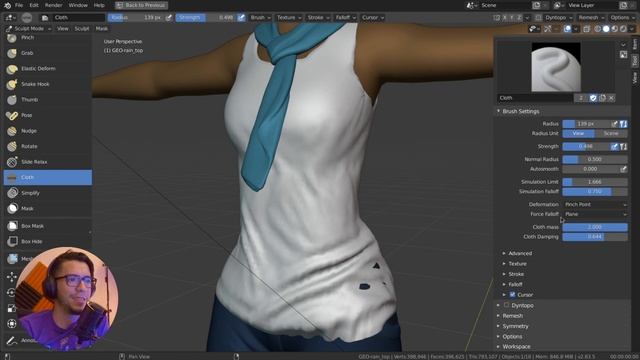
Task: Open the Dyntopo popover in header
Action: coord(559,18)
